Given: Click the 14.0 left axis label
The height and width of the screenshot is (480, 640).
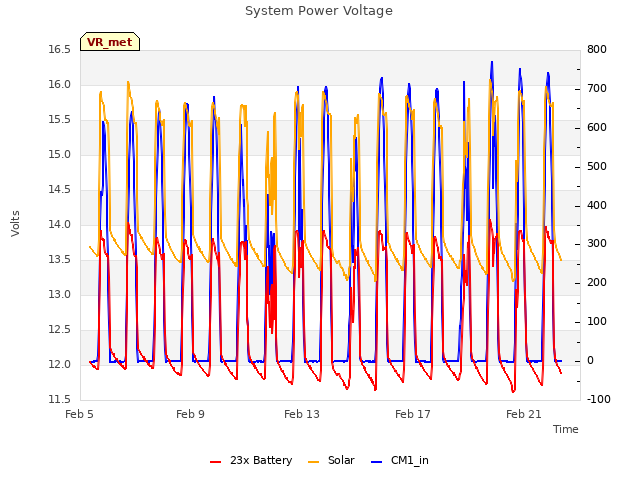Looking at the screenshot, I should 60,224.
